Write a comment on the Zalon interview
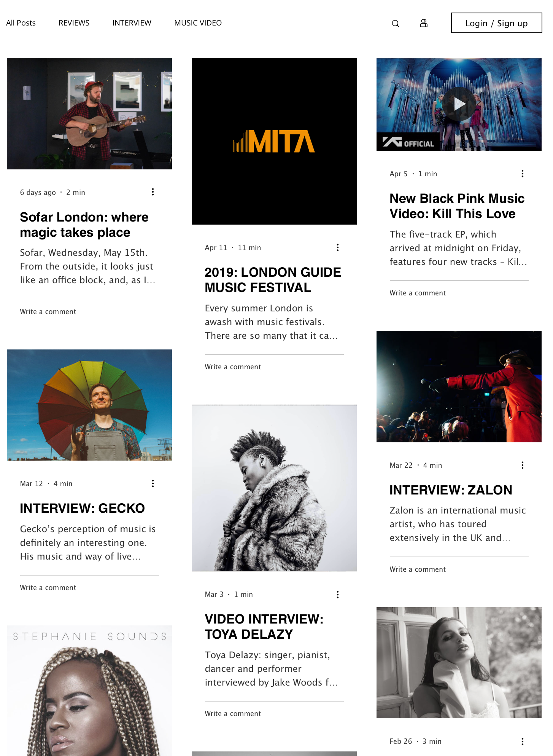 pos(418,569)
